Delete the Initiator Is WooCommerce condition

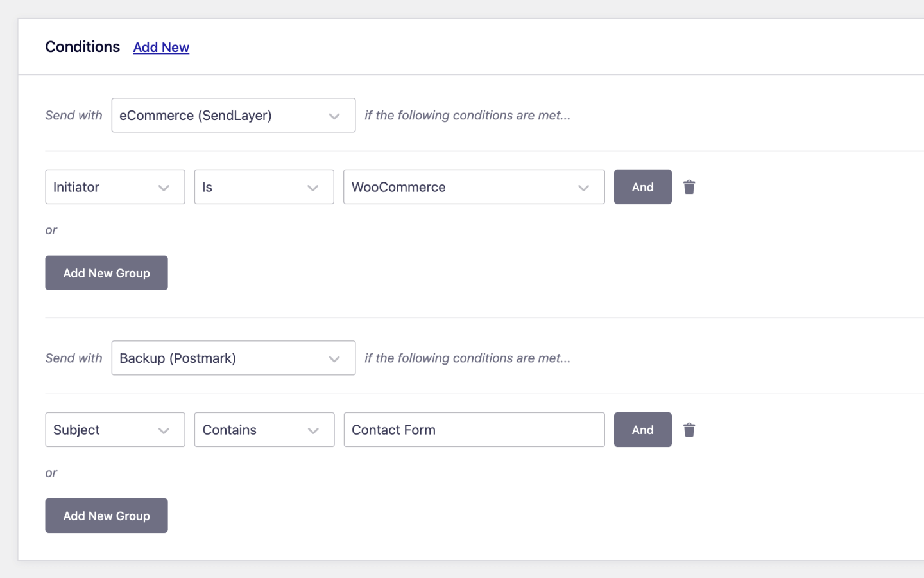click(689, 187)
